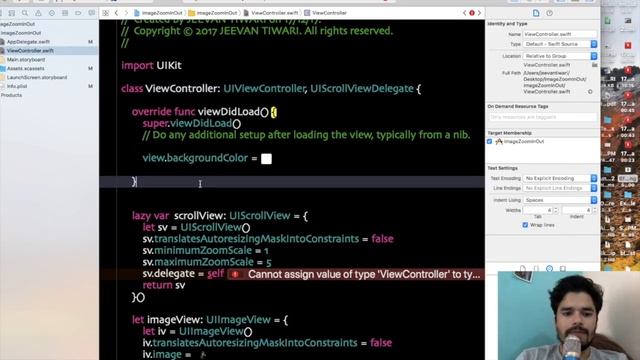The height and width of the screenshot is (360, 640).
Task: Click 'scrollView' in lazy var line
Action: click(197, 216)
